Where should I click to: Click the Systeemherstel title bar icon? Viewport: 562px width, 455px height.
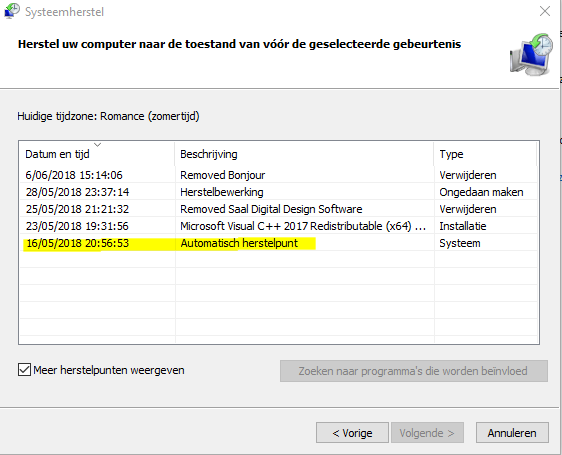pos(11,11)
